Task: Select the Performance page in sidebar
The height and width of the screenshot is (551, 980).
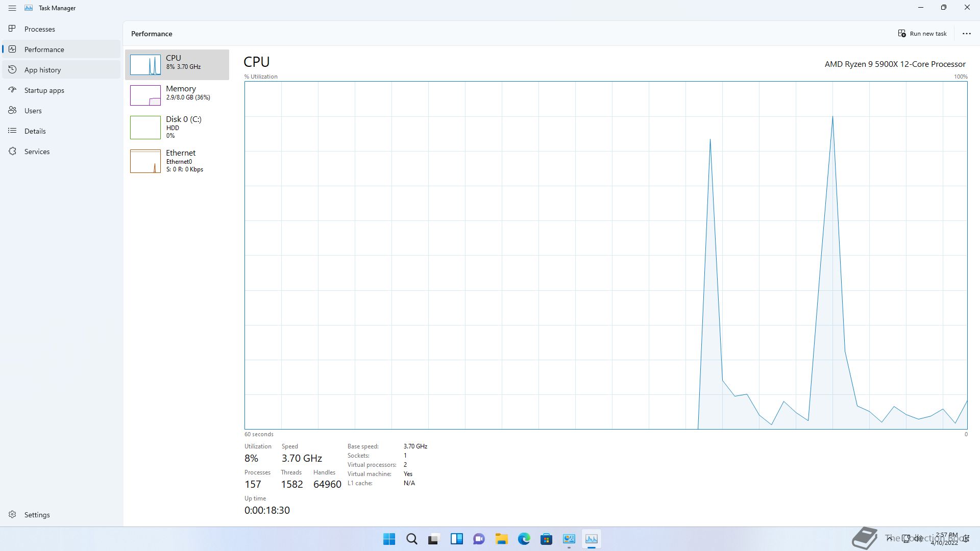Action: pyautogui.click(x=61, y=49)
